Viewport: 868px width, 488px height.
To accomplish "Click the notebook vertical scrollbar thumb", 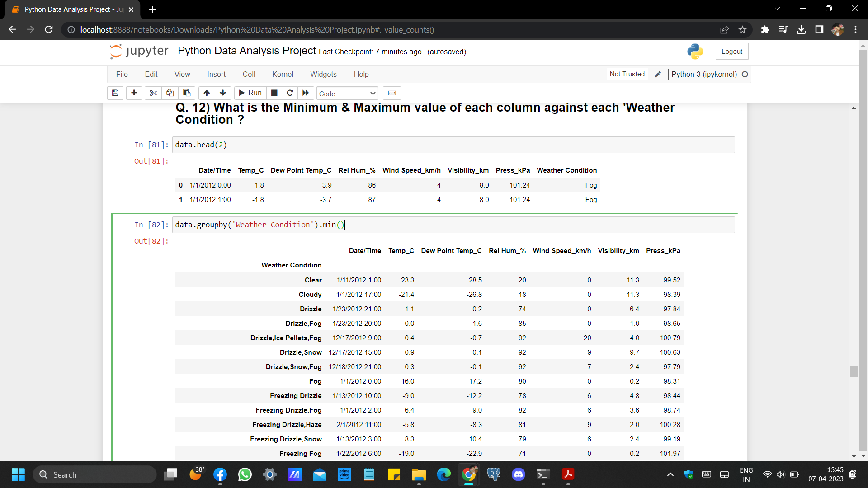I will (854, 371).
